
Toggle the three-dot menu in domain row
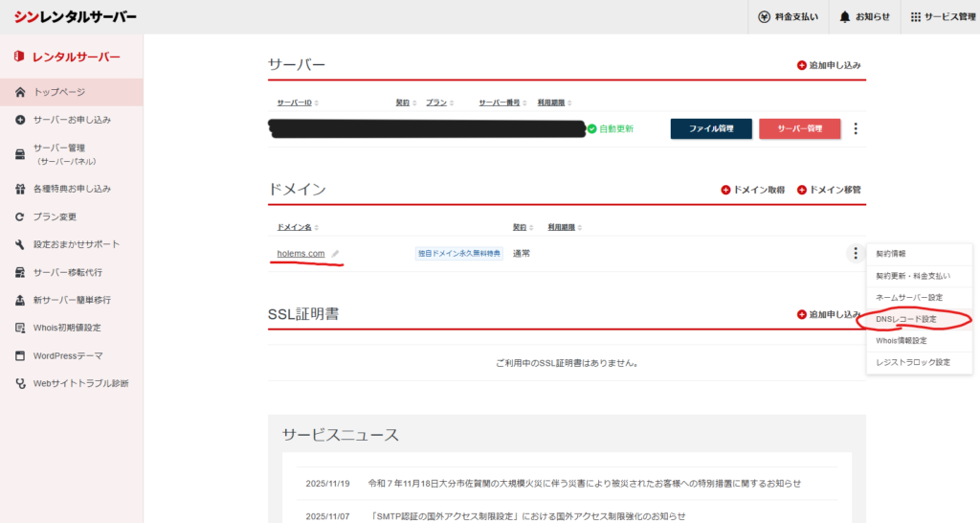(855, 254)
